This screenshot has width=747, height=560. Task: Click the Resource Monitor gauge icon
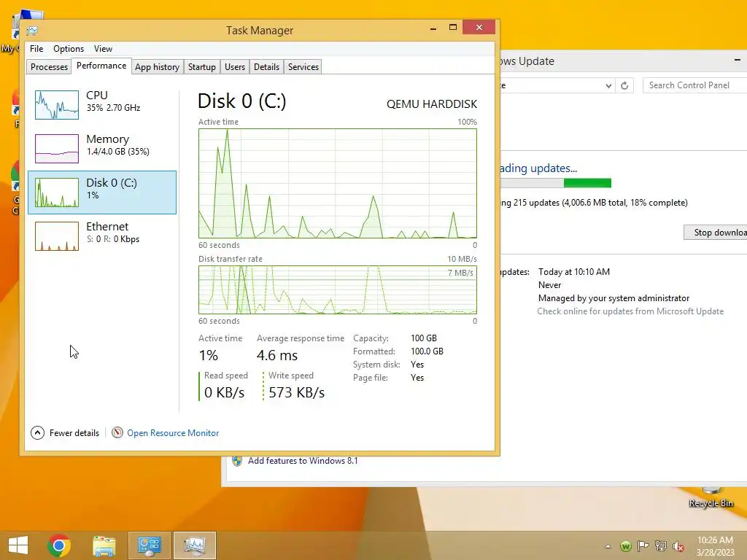pos(117,432)
